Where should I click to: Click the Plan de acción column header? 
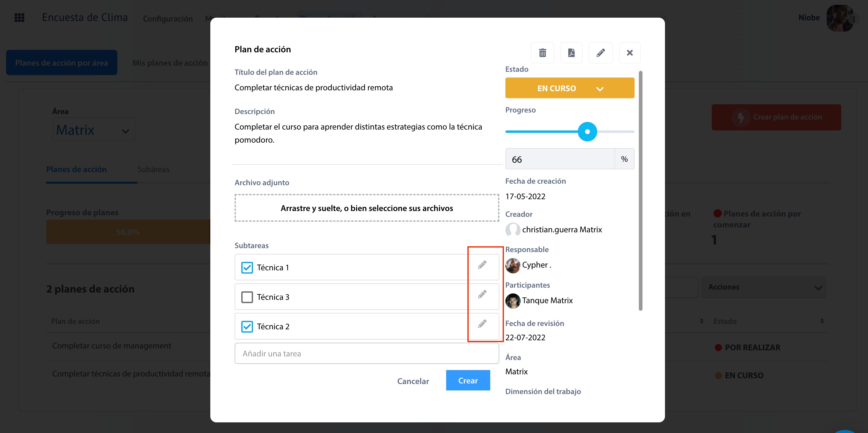(x=75, y=321)
